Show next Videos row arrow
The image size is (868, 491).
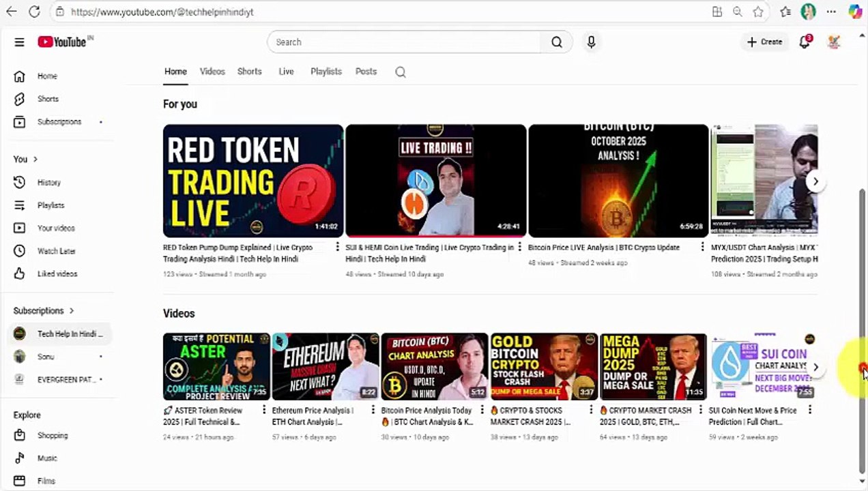(x=815, y=367)
